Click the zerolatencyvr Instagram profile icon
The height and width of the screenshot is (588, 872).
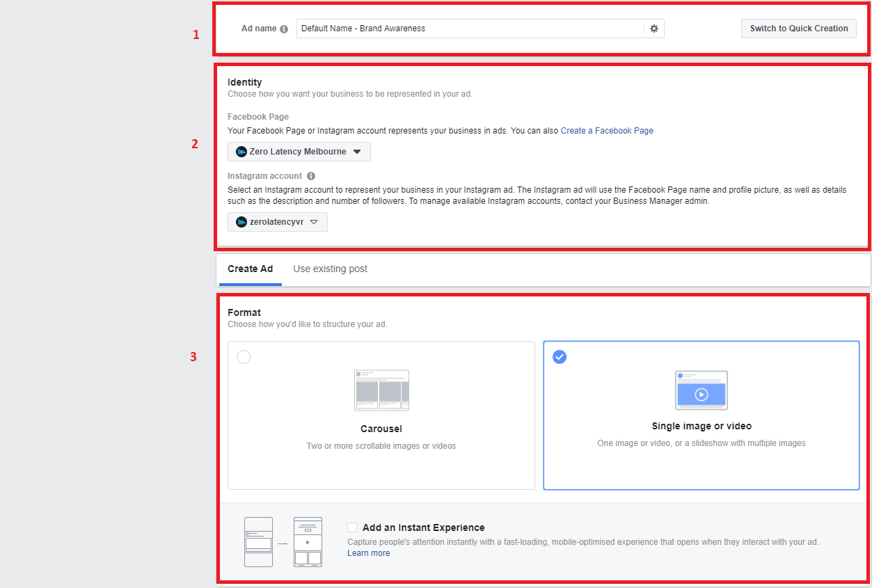pyautogui.click(x=241, y=222)
